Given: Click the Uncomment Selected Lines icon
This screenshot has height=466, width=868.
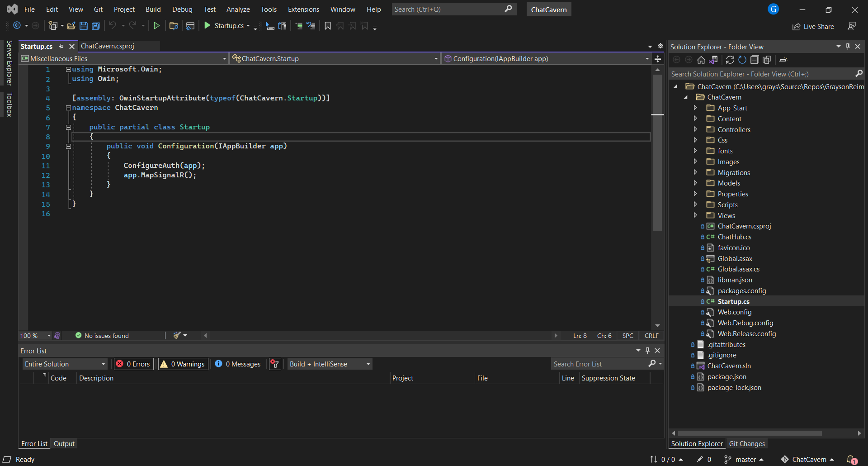Looking at the screenshot, I should tap(311, 26).
